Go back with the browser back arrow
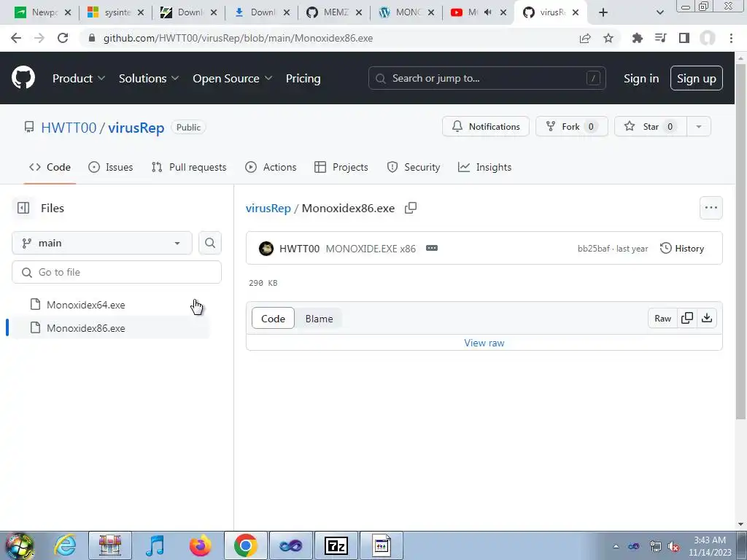This screenshot has height=560, width=747. pyautogui.click(x=16, y=38)
